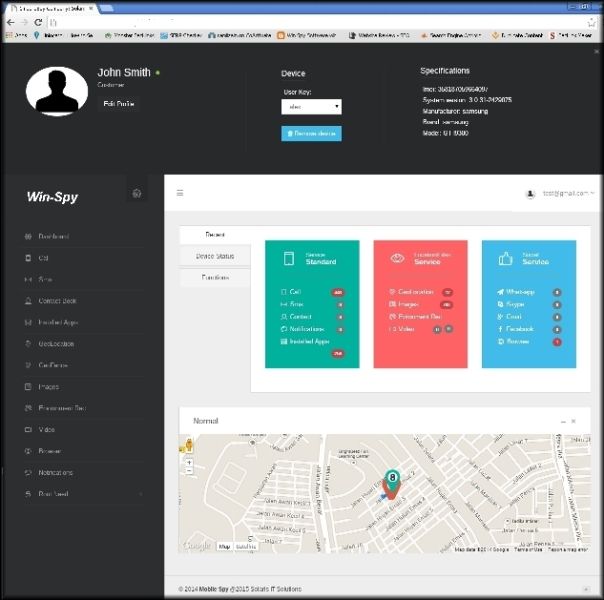Click the Video icon in the sidebar
This screenshot has width=604, height=600.
[28, 430]
